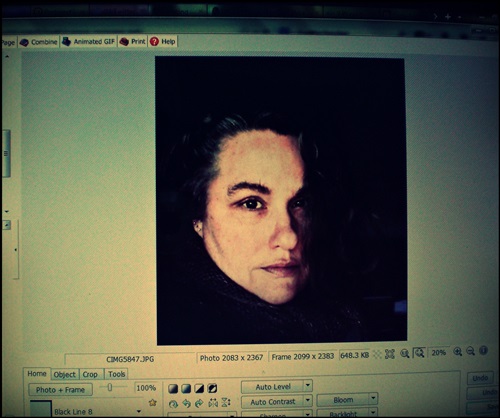Click the Photo + Frame button
The image size is (500, 418).
[x=60, y=390]
